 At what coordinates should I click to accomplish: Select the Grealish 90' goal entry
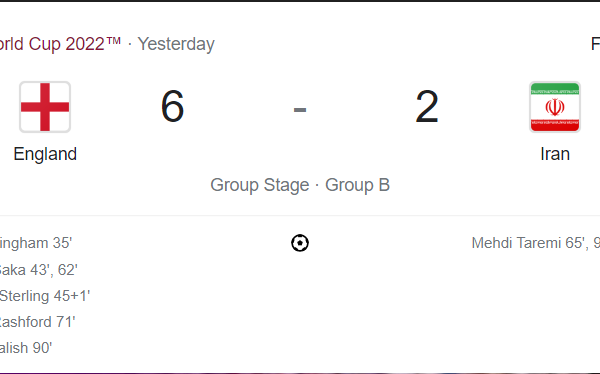(26, 348)
